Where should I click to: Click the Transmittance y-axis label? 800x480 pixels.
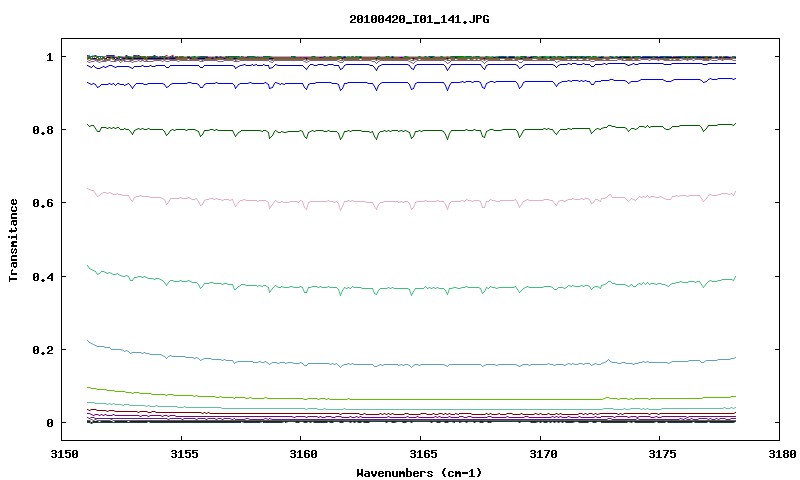point(13,240)
